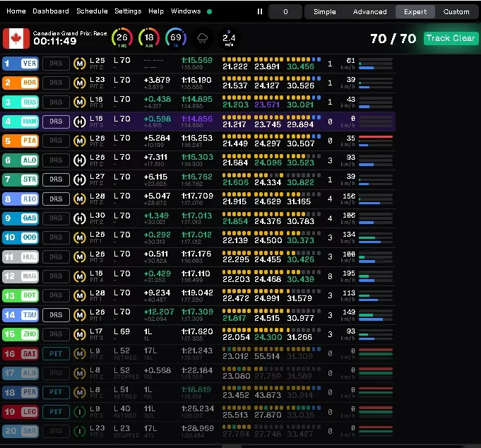
Task: Switch to Simple view mode
Action: [325, 12]
